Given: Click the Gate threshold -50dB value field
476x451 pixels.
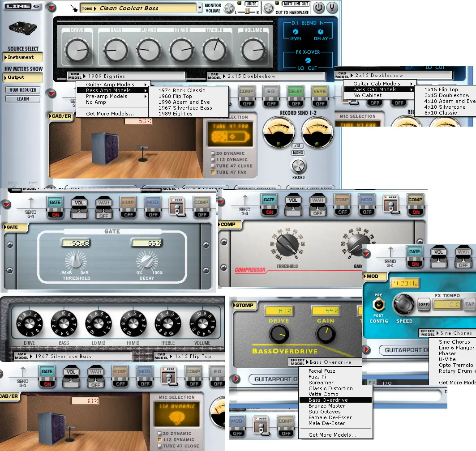Looking at the screenshot, I should (76, 243).
